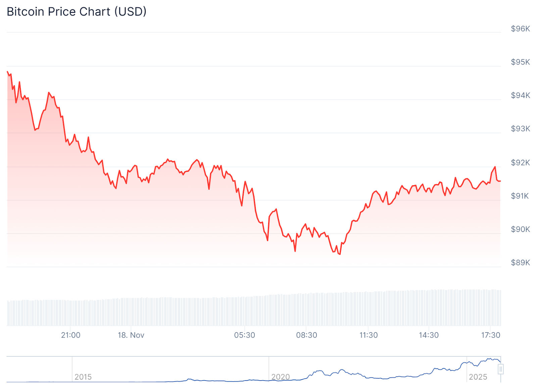Select the $92K price axis label

[x=520, y=162]
